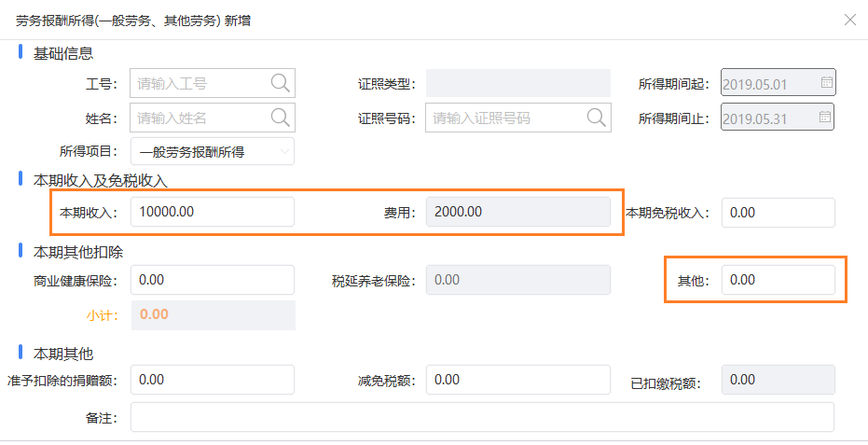
Task: Open the calendar icon for 所得期间止
Action: coord(825,117)
